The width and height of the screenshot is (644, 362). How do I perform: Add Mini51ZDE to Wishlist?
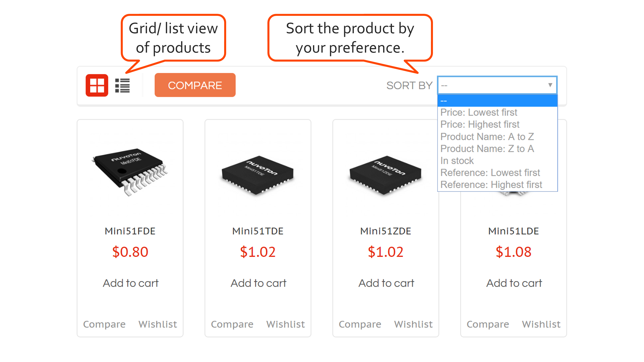(x=413, y=324)
